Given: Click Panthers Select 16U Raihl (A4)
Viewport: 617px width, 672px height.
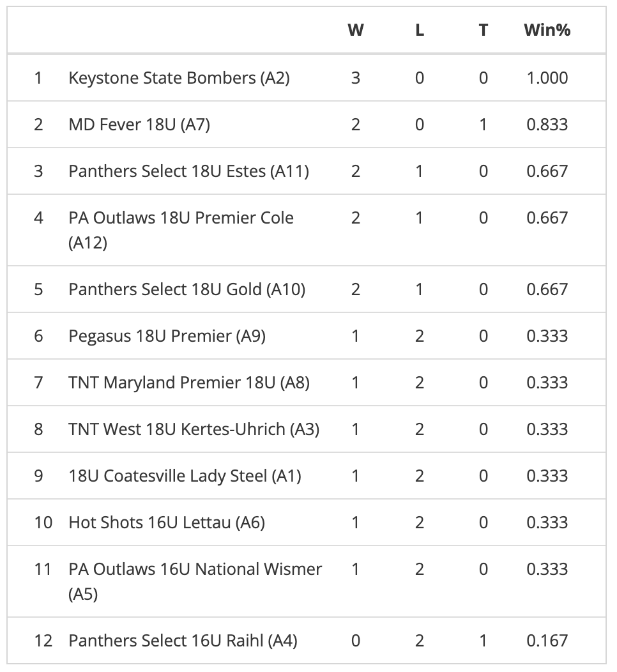Looking at the screenshot, I should coord(183,640).
